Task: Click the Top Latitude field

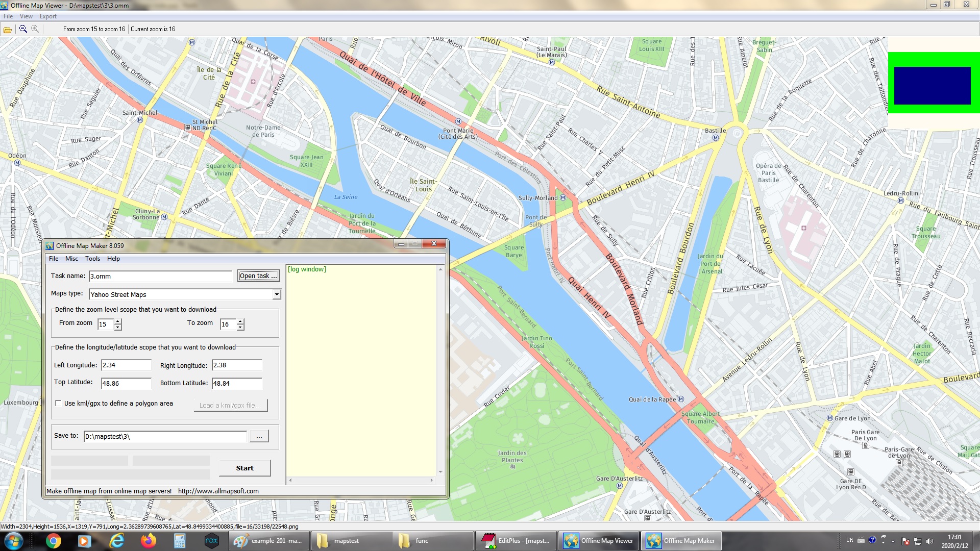Action: (x=126, y=383)
